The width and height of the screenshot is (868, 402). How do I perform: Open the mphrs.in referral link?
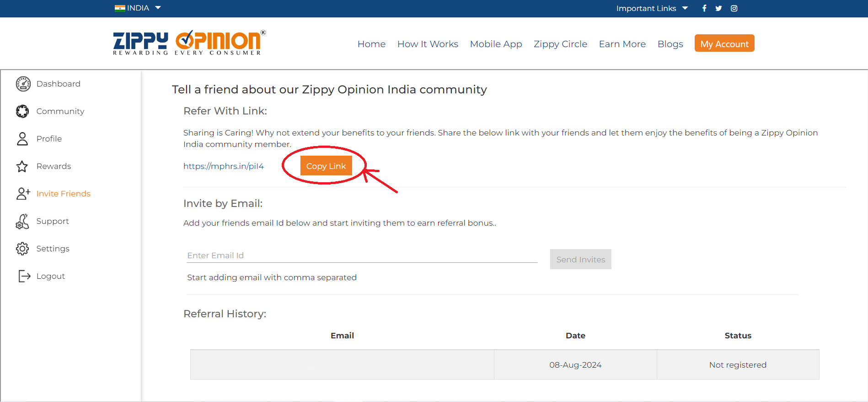pos(224,166)
